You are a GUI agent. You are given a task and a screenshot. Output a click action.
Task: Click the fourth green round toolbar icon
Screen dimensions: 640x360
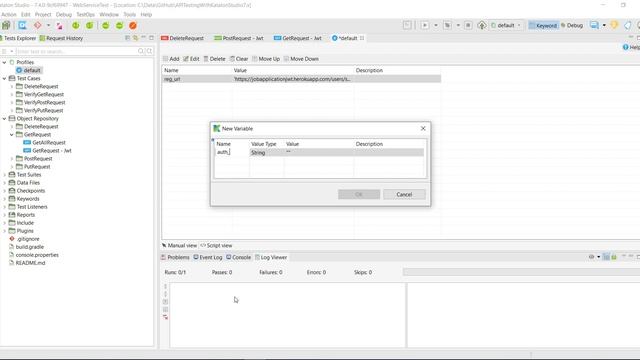pyautogui.click(x=120, y=25)
